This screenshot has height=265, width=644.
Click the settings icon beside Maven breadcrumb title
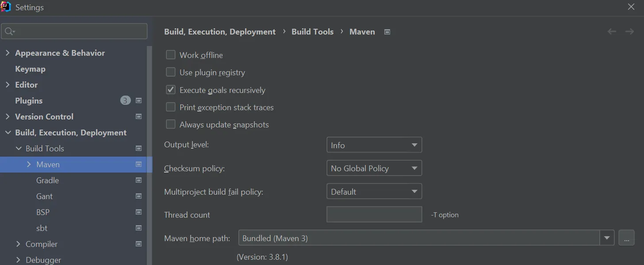pyautogui.click(x=387, y=32)
